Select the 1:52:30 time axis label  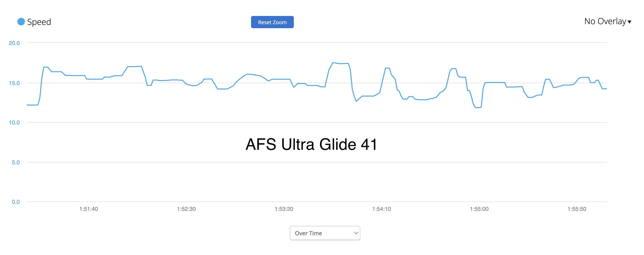[186, 209]
